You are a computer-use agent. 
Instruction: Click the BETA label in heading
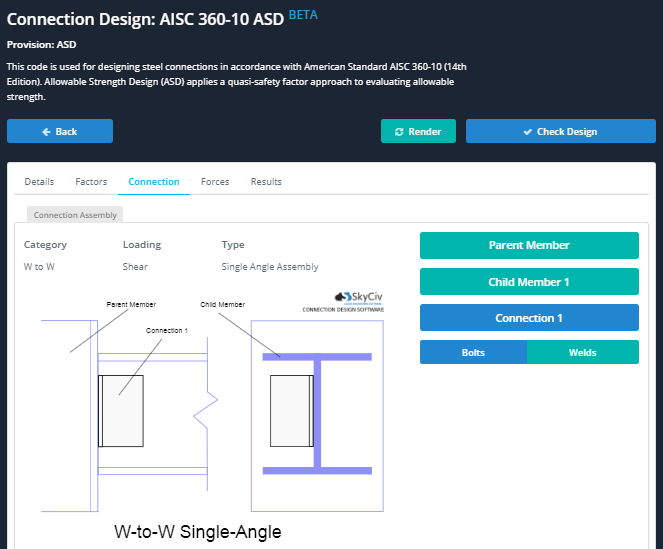coord(303,15)
